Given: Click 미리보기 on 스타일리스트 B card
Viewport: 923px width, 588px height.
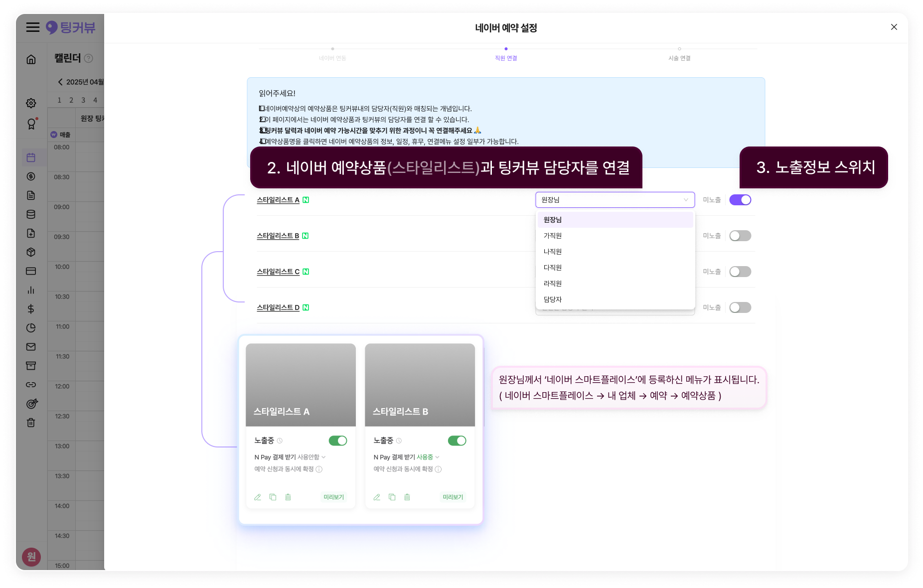Looking at the screenshot, I should coord(453,497).
